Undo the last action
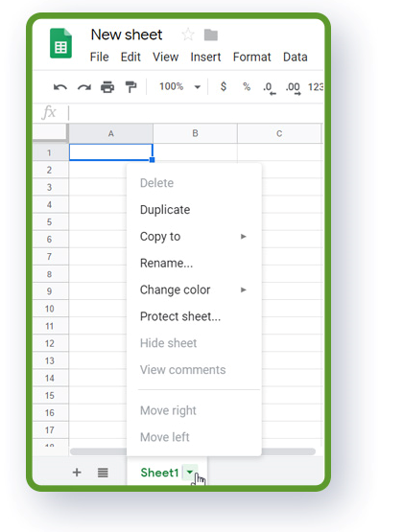This screenshot has width=403, height=532. (60, 87)
